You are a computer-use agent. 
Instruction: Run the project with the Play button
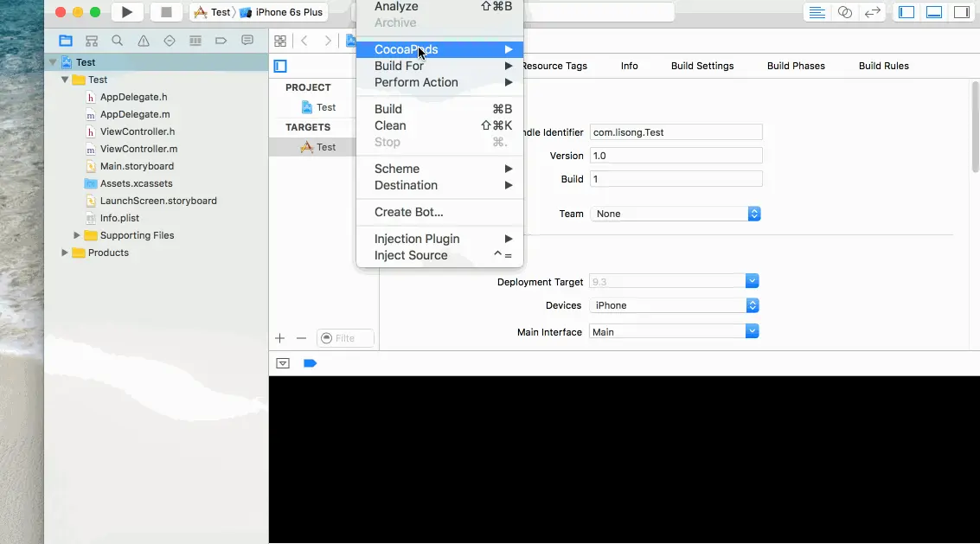point(127,12)
